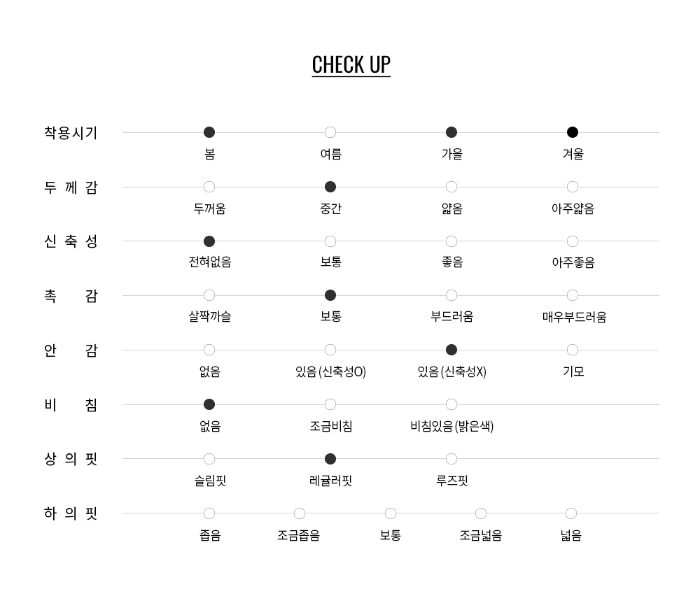Click the 전혀없음 elasticity dot

click(x=209, y=241)
